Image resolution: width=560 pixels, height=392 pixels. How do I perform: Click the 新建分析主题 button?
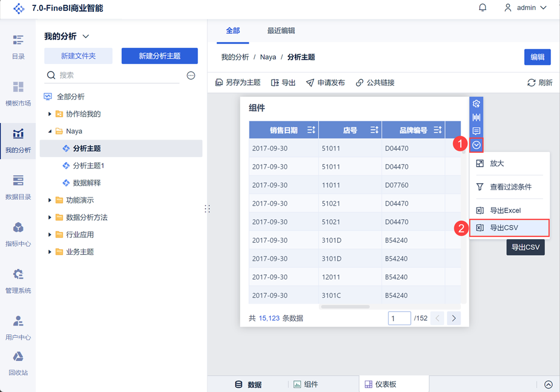pos(160,56)
